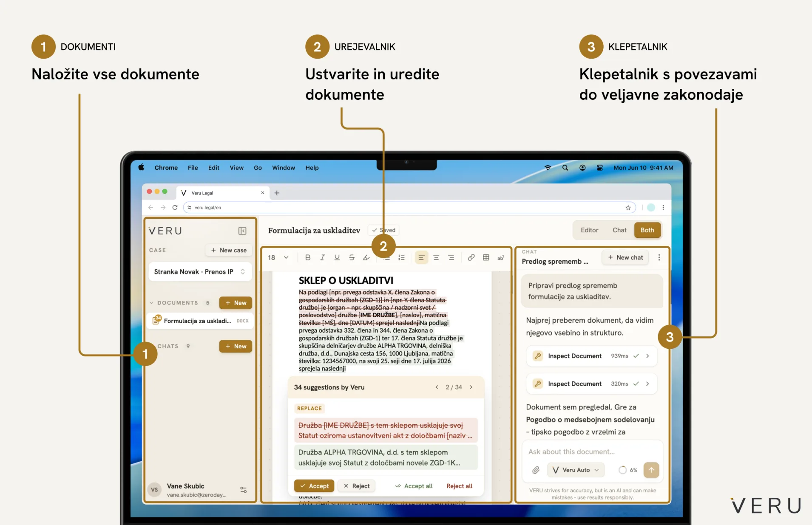Image resolution: width=812 pixels, height=525 pixels.
Task: Open the Help menu
Action: coord(312,168)
